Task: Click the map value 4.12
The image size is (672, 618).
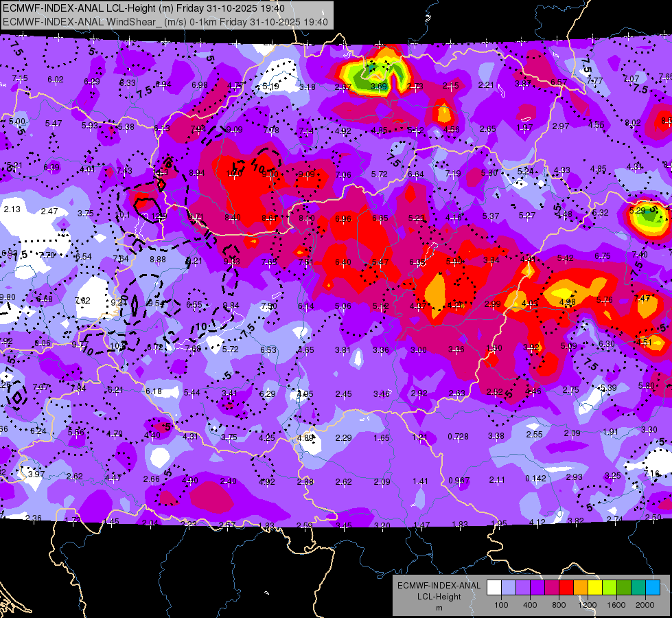Action: (537, 523)
